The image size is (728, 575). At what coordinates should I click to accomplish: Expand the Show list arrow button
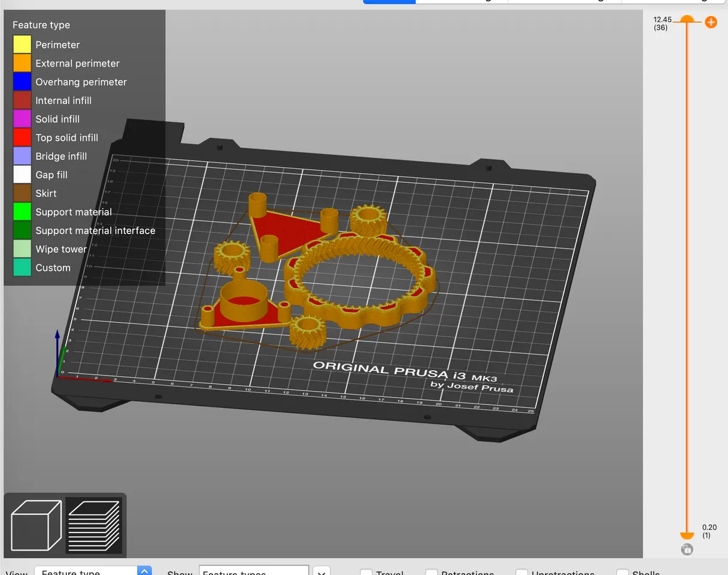tap(321, 571)
